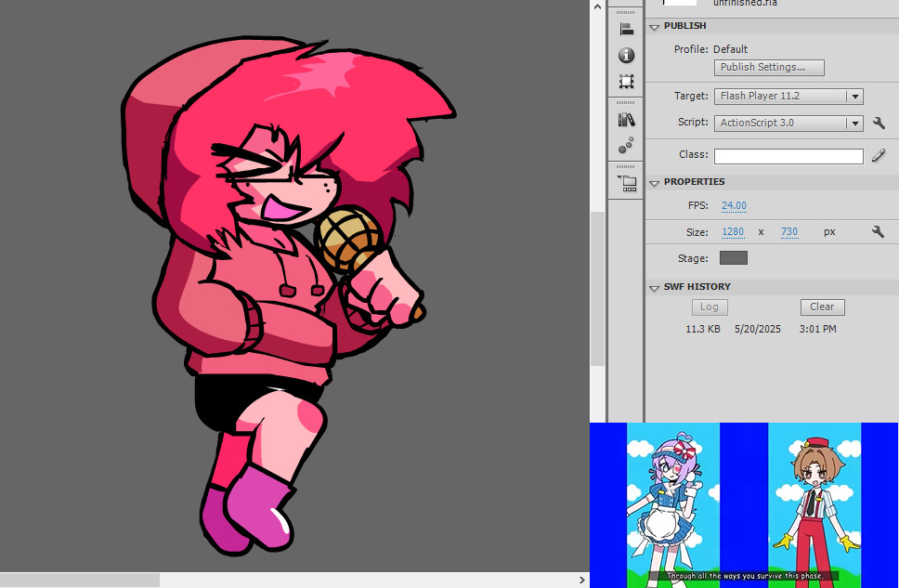Viewport: 899px width, 588px height.
Task: Click the height value 730
Action: (x=788, y=231)
